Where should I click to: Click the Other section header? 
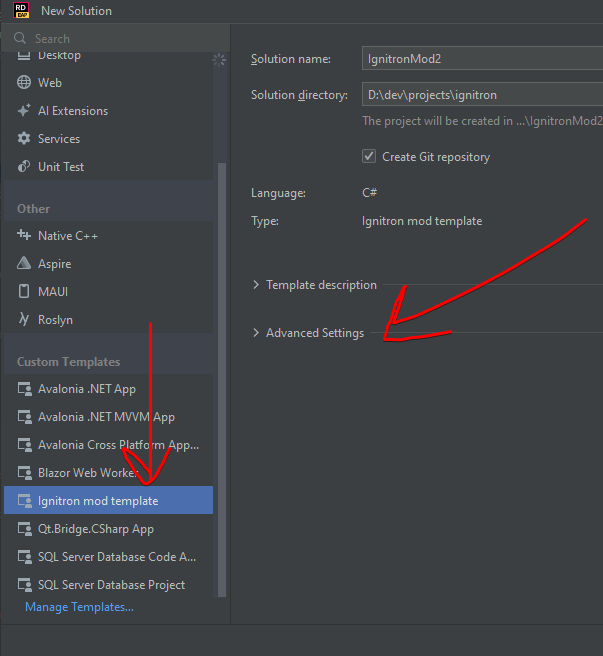[33, 208]
